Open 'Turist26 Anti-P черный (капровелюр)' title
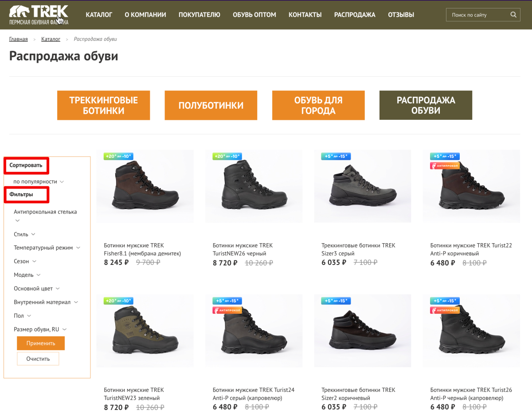This screenshot has width=532, height=418. pyautogui.click(x=471, y=394)
